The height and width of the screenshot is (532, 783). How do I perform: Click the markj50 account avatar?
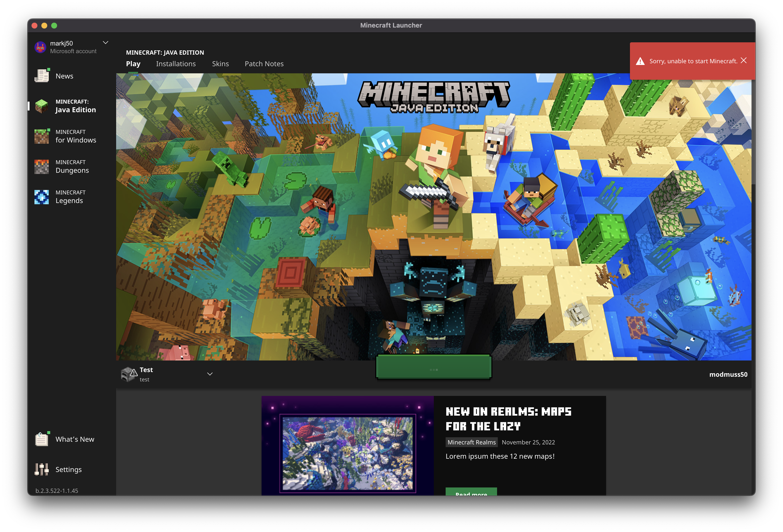pyautogui.click(x=40, y=47)
